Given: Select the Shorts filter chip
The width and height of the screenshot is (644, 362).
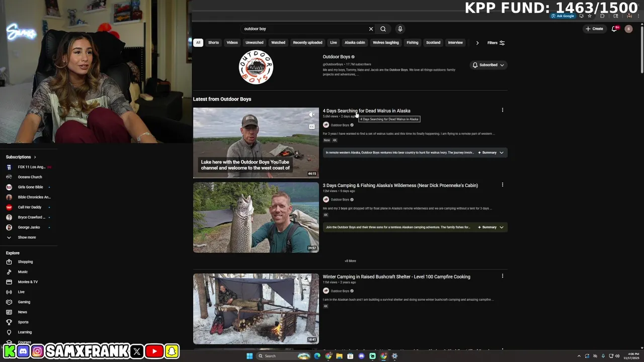Looking at the screenshot, I should click(213, 43).
